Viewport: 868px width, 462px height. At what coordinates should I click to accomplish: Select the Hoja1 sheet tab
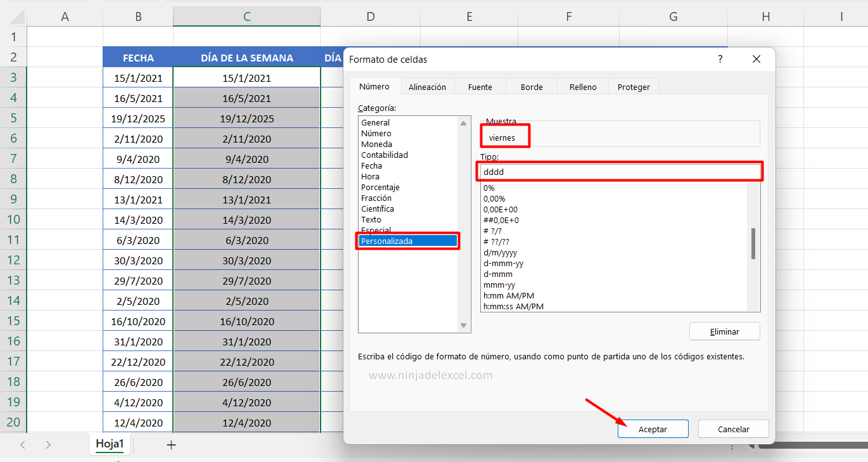click(110, 444)
